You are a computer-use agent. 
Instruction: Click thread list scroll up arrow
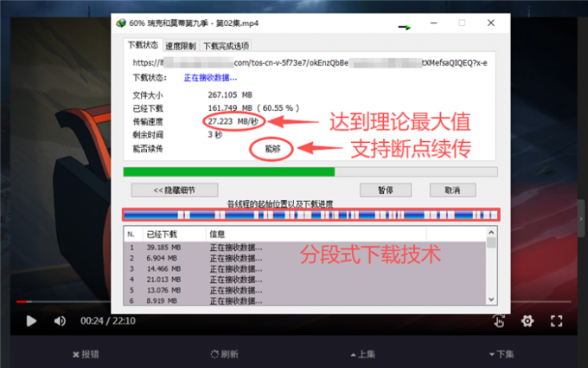click(x=491, y=232)
